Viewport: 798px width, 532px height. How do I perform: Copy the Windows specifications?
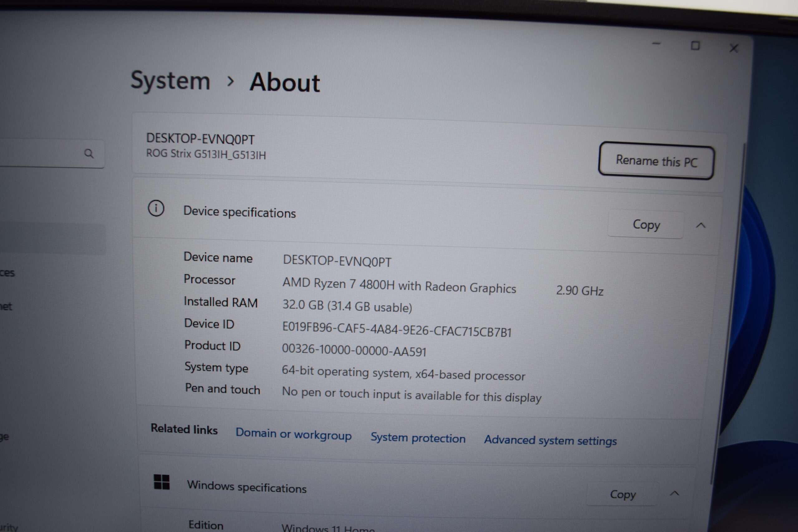click(623, 494)
